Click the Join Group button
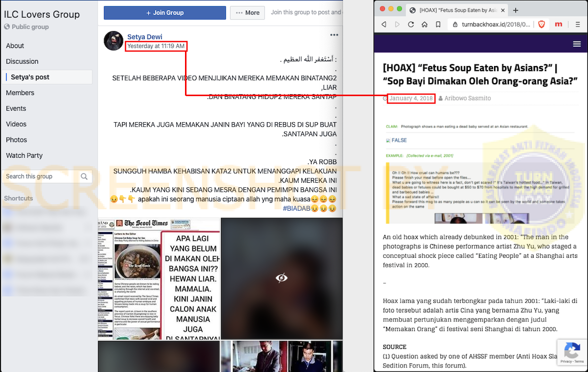588x372 pixels. point(164,13)
